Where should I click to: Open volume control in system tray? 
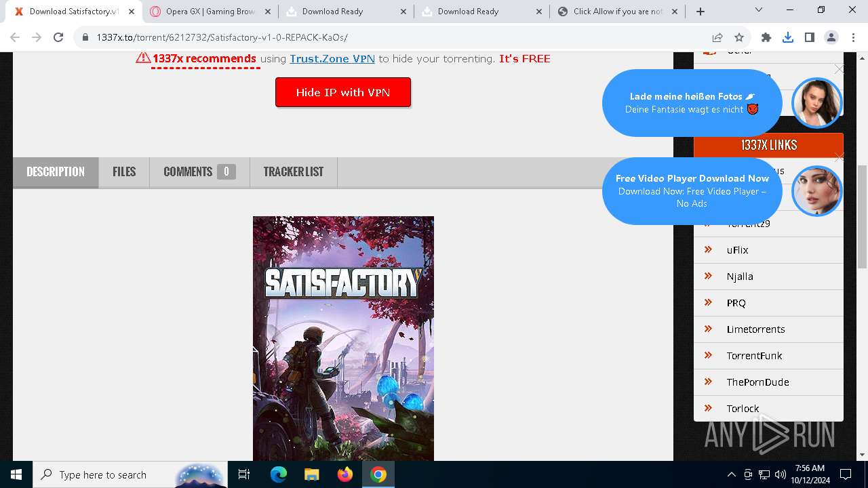[x=780, y=474]
